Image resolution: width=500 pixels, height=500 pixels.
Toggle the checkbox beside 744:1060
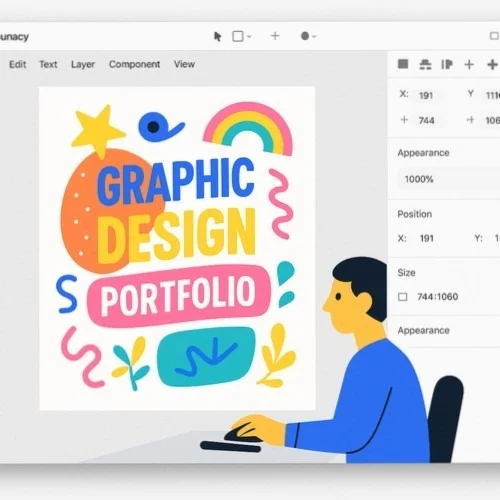(403, 297)
